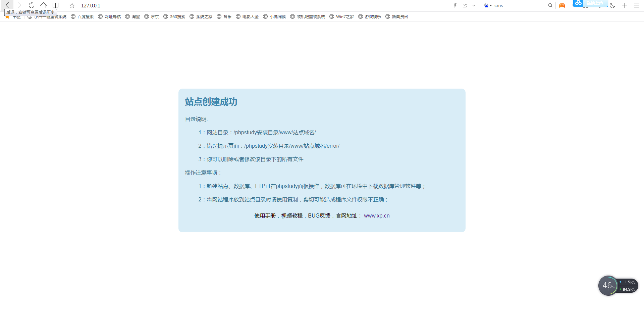Select the game center controller icon

click(562, 5)
